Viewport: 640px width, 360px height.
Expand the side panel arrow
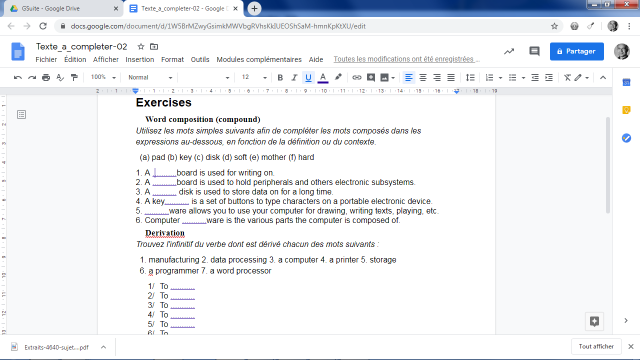626,321
